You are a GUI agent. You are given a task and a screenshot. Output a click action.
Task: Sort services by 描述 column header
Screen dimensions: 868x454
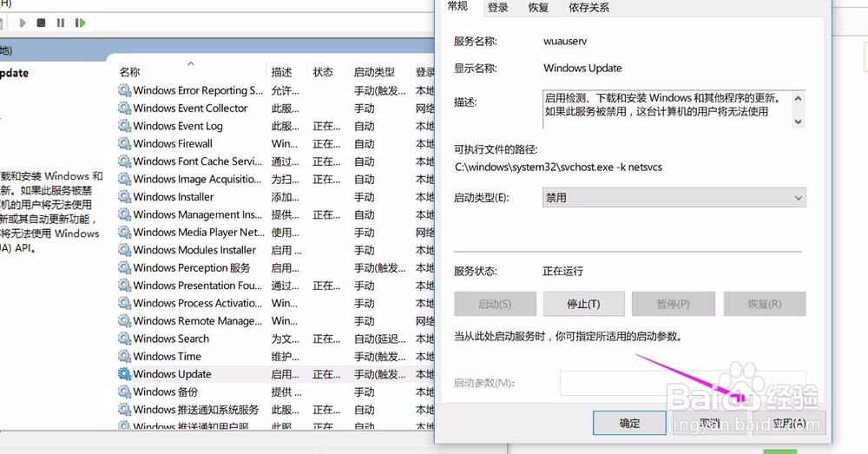[281, 72]
